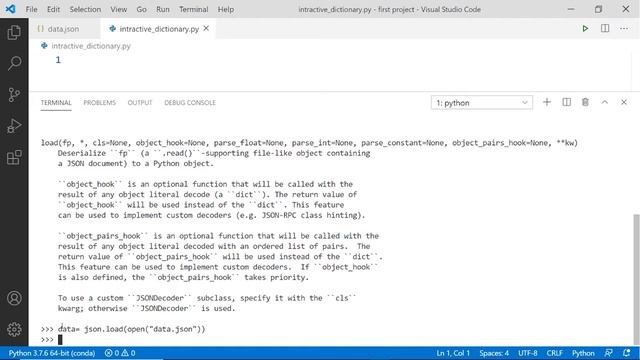Switch to TERMINAL panel tab

(56, 103)
